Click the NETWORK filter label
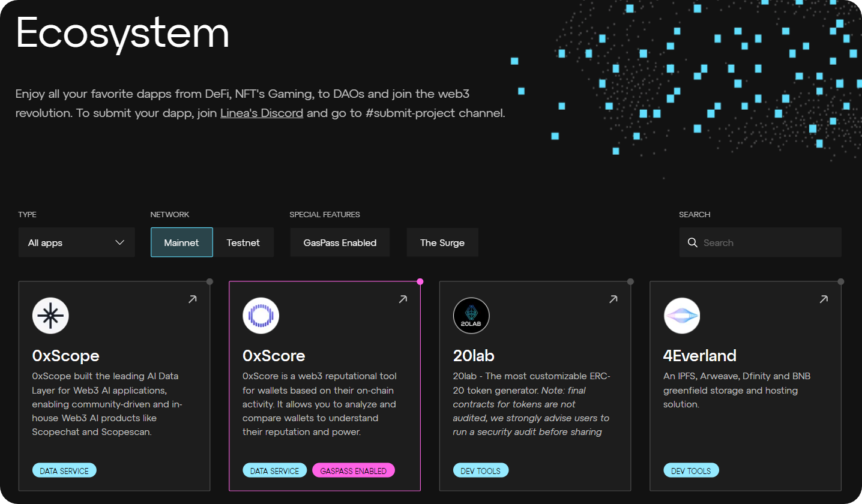This screenshot has width=862, height=504. (x=170, y=214)
